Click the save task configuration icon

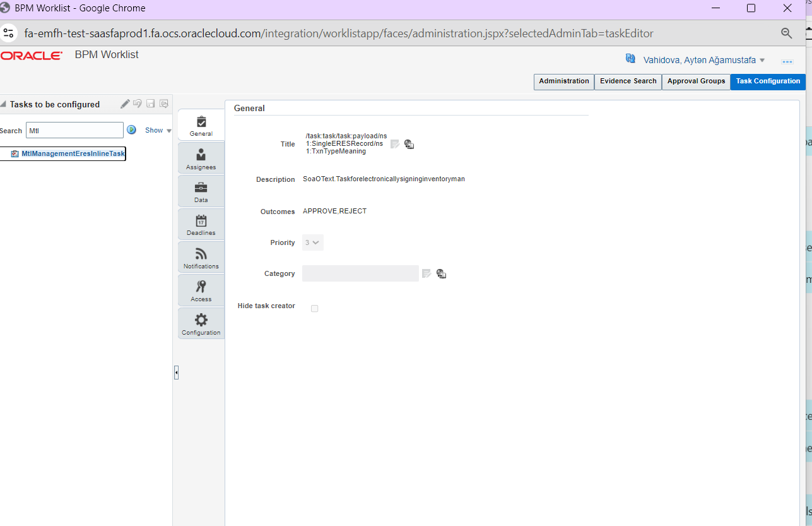(150, 104)
